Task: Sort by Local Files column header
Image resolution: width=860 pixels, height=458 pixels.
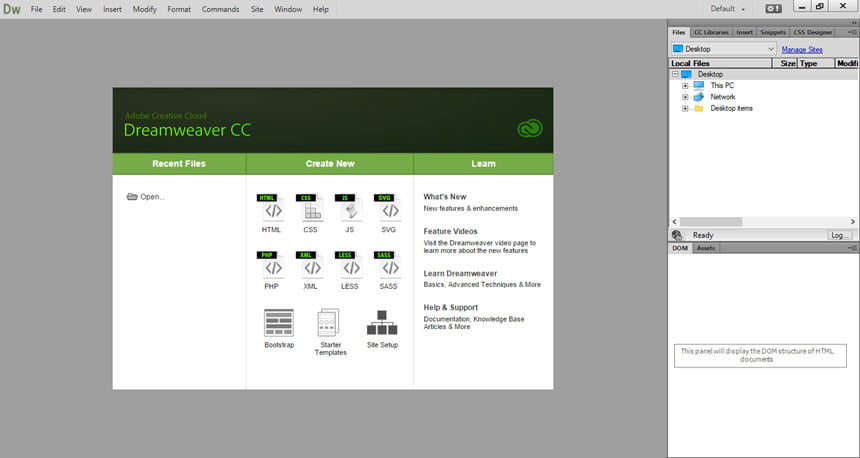Action: click(721, 63)
